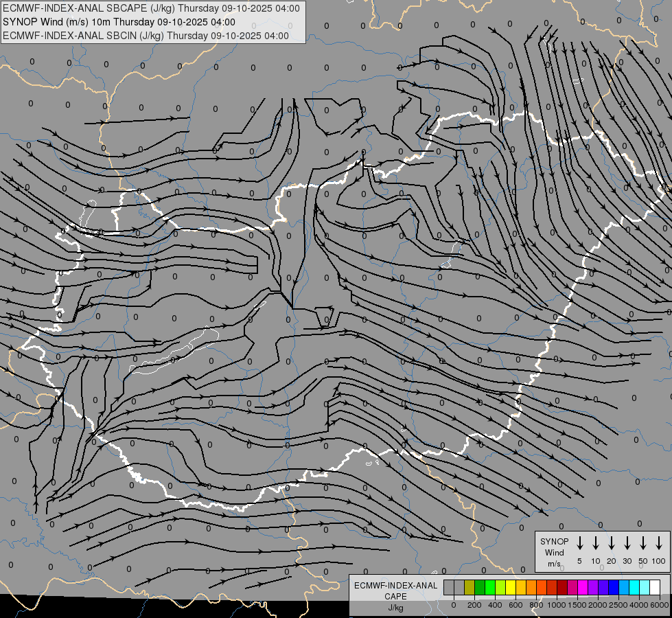
Task: Pick the pure blue swatch before 2500
Action: coord(614,587)
